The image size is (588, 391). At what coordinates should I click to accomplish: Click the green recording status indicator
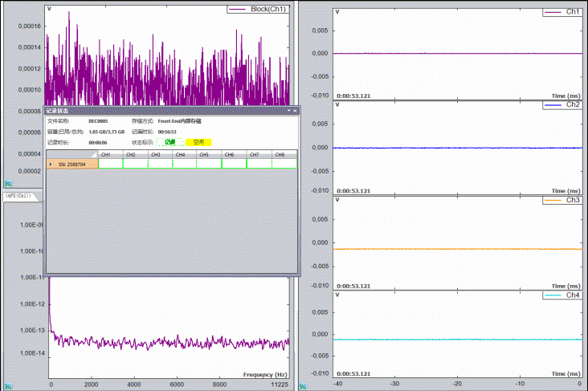coord(169,142)
